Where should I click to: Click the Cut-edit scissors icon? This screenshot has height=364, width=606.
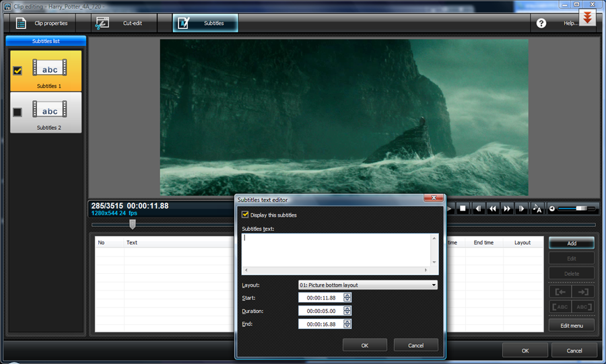pyautogui.click(x=102, y=24)
